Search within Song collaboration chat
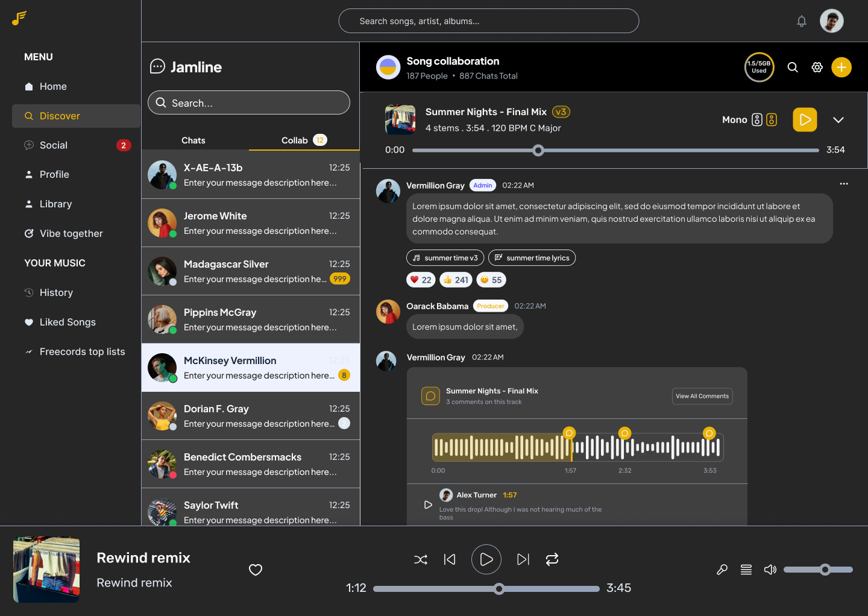 (793, 68)
